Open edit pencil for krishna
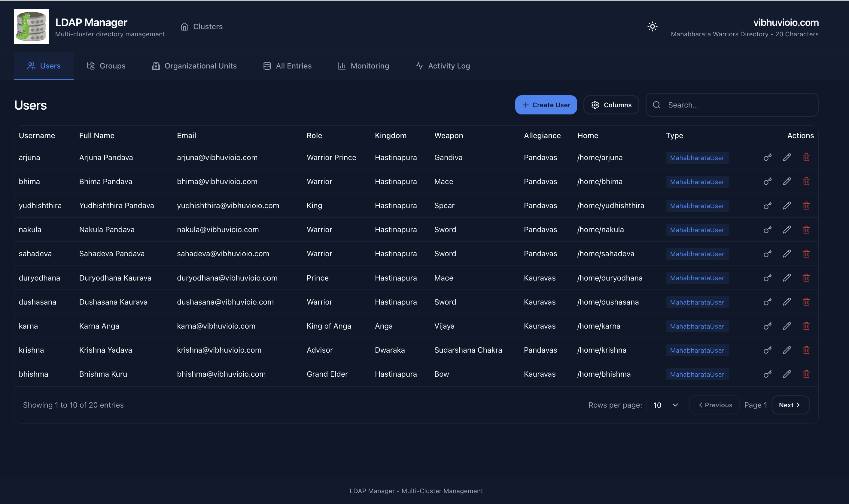 [787, 350]
